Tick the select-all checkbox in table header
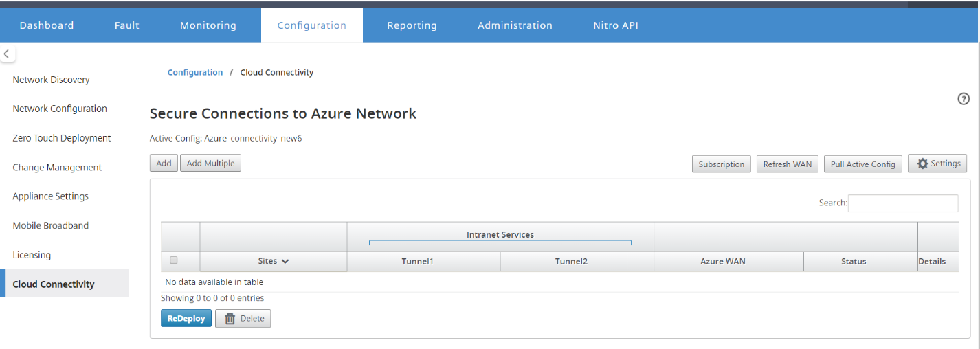The image size is (980, 349). tap(174, 260)
